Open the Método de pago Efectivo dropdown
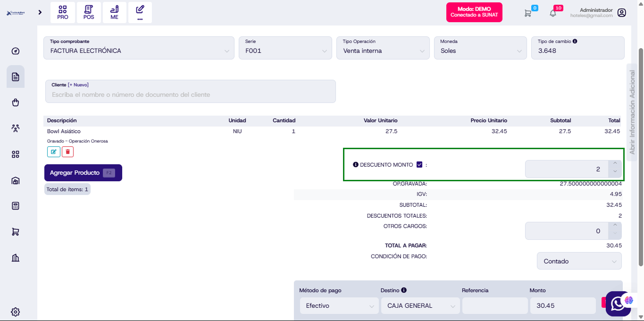 [339, 305]
